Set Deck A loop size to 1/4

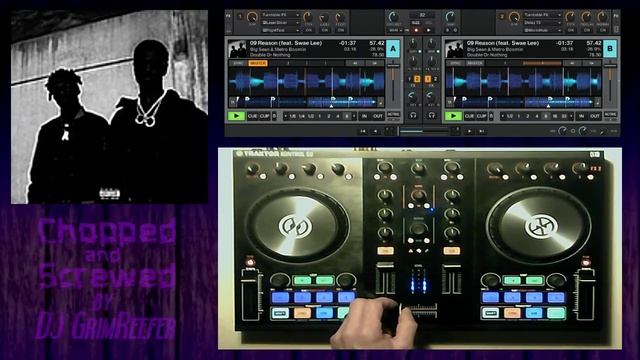(301, 116)
